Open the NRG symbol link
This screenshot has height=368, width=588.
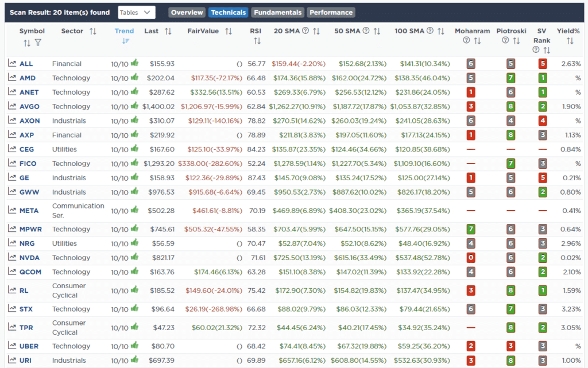(x=27, y=243)
